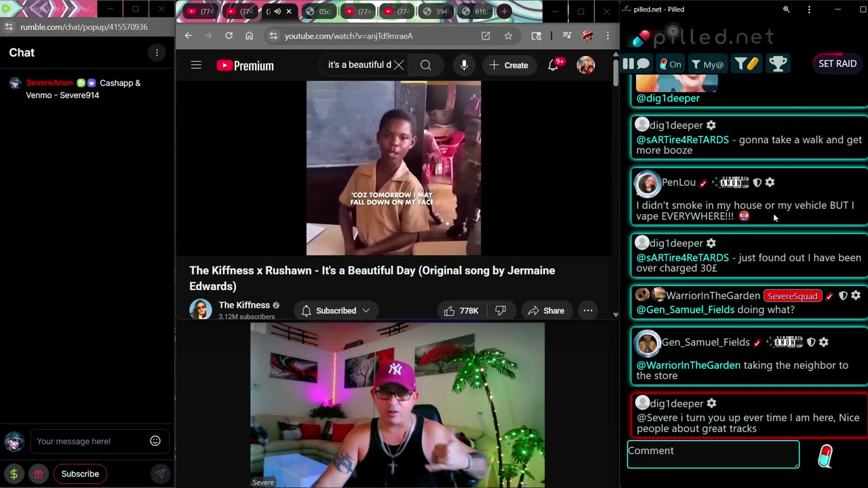Go to YouTube Premium home via logo

click(245, 65)
